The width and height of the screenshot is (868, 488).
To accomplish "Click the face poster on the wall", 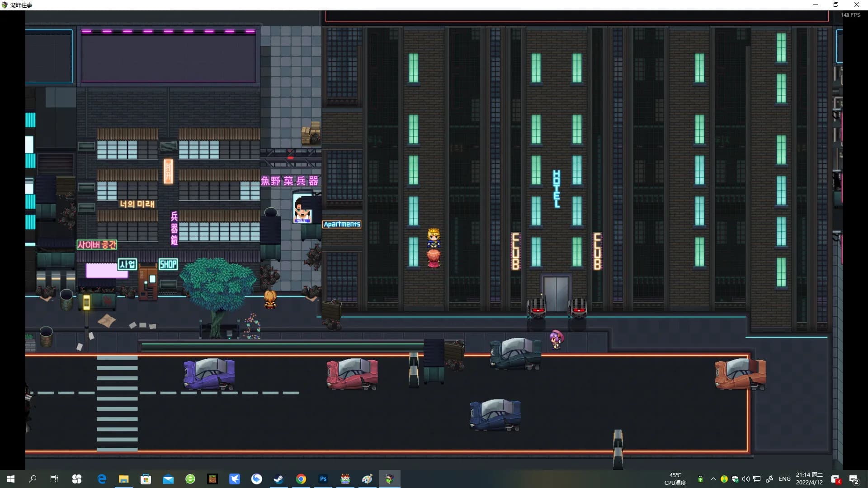I will click(302, 209).
